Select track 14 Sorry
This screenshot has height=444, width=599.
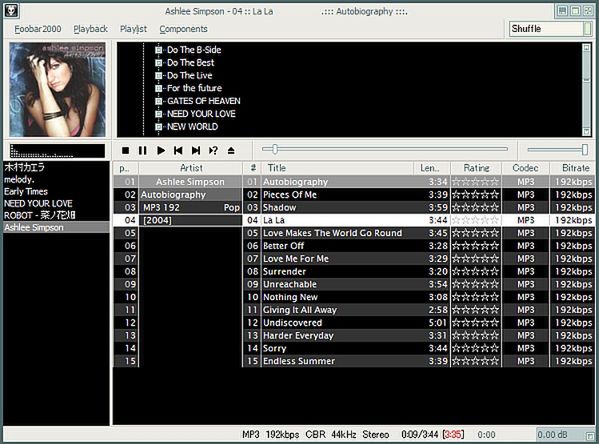click(354, 348)
